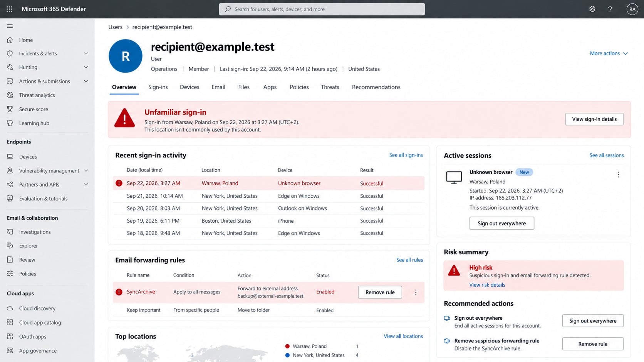Switch to the Threats tab
The width and height of the screenshot is (644, 362).
[330, 87]
